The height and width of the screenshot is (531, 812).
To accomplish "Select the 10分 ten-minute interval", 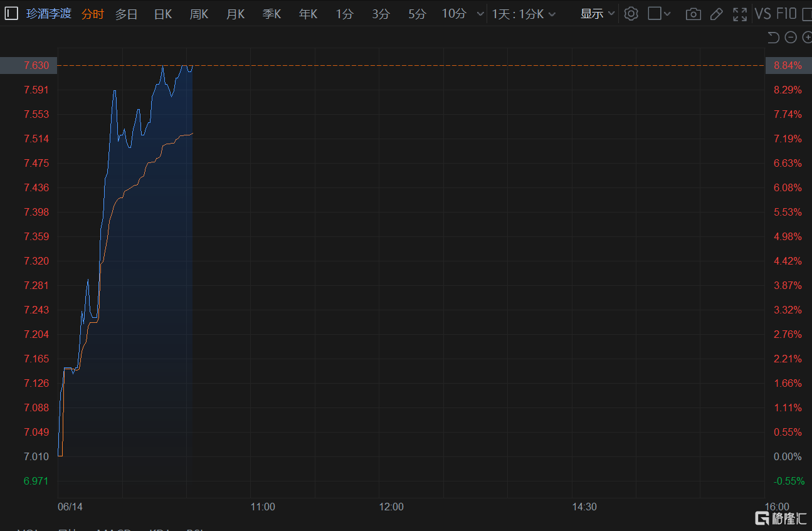I will (x=454, y=14).
